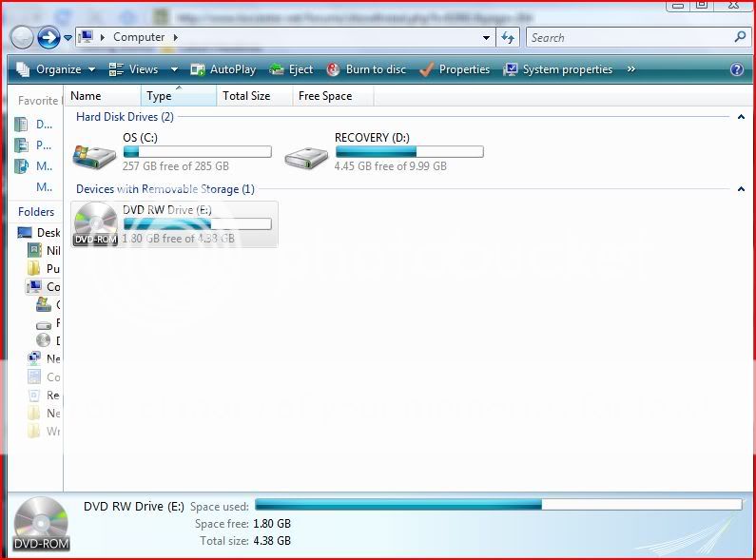
Task: Open the Views dropdown arrow
Action: point(174,69)
